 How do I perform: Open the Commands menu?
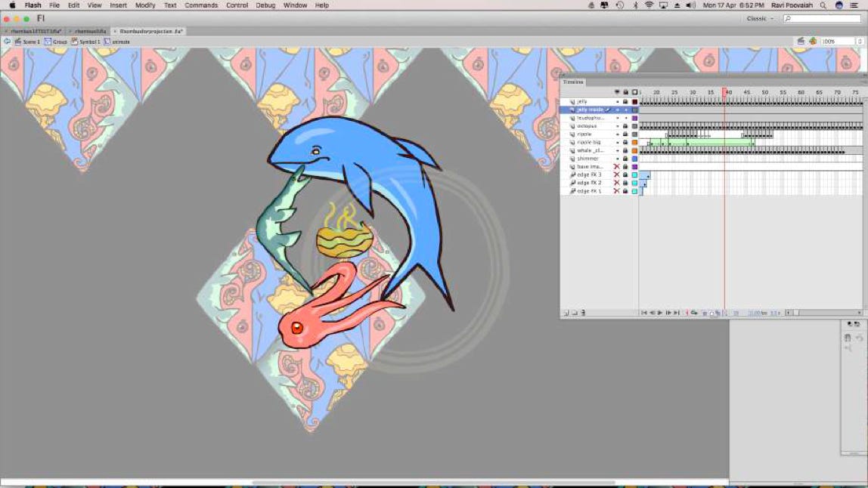[x=201, y=5]
